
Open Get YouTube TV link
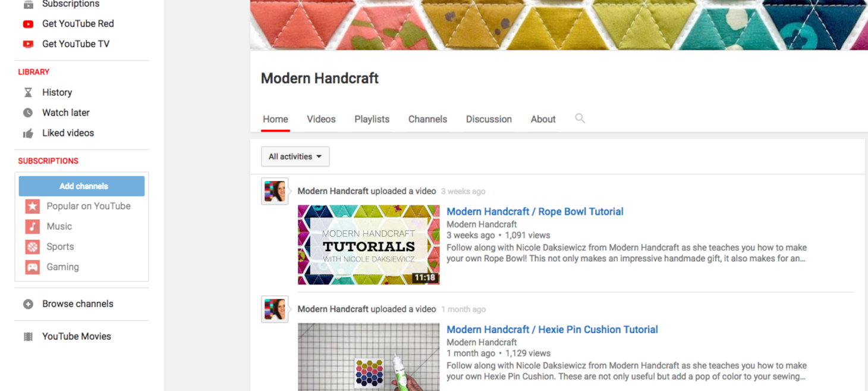pyautogui.click(x=76, y=44)
